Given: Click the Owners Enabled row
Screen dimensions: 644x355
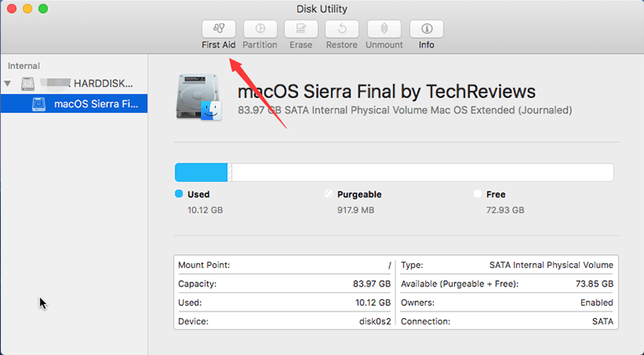Looking at the screenshot, I should point(507,303).
